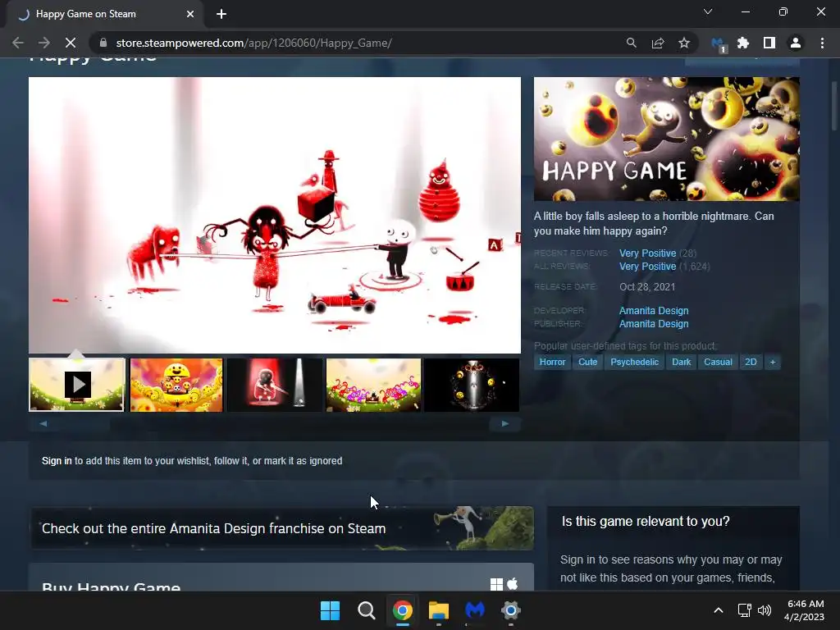The height and width of the screenshot is (630, 840).
Task: Click the page vertical scrollbar
Action: (834, 106)
